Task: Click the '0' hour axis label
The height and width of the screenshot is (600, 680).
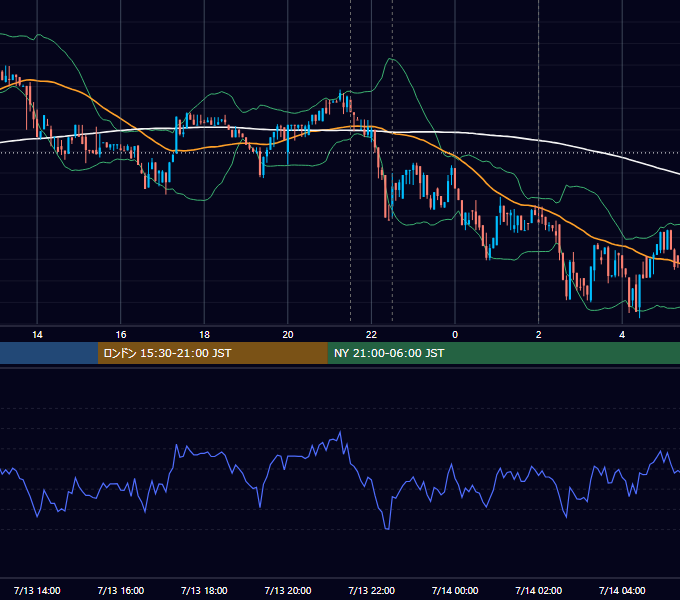Action: tap(455, 335)
